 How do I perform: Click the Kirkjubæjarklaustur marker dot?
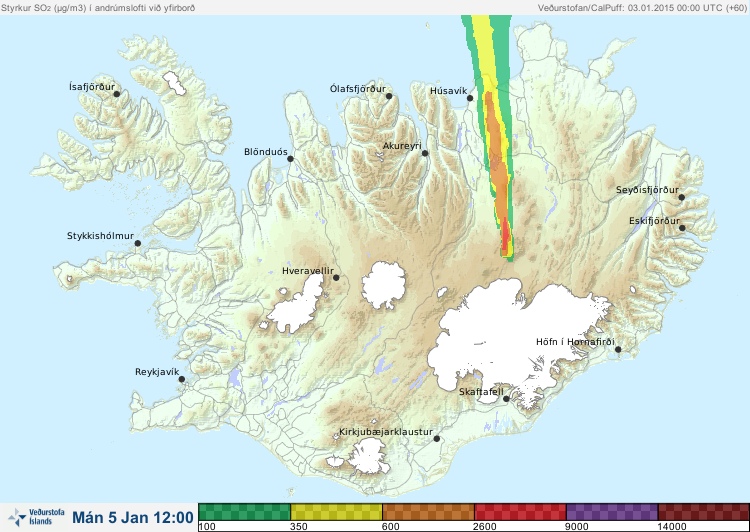pyautogui.click(x=437, y=439)
